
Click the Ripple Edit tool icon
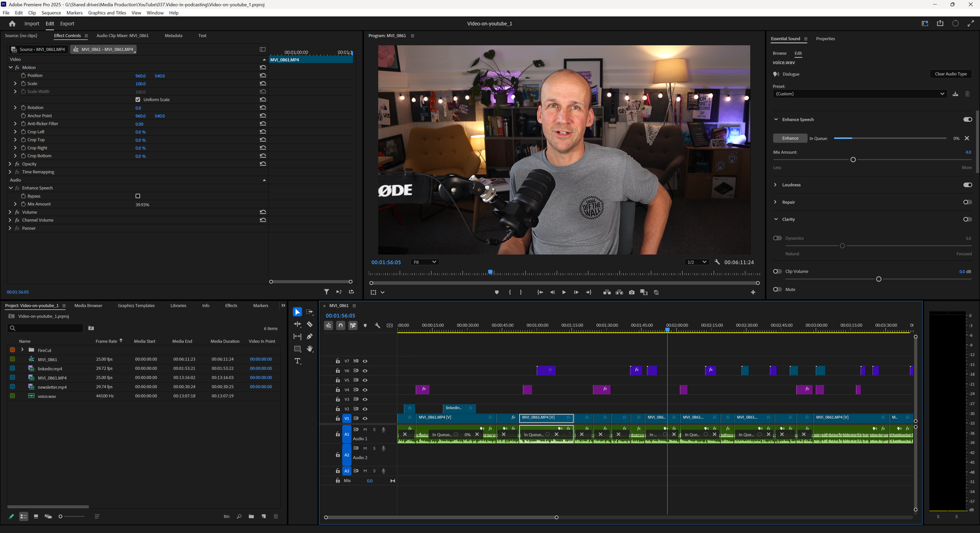[x=296, y=324]
